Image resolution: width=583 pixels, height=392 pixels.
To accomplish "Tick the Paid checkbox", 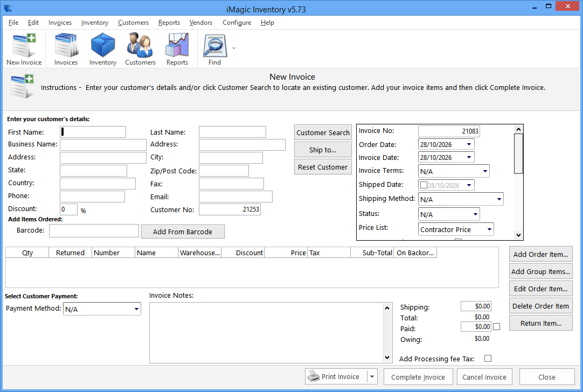I will tap(496, 327).
